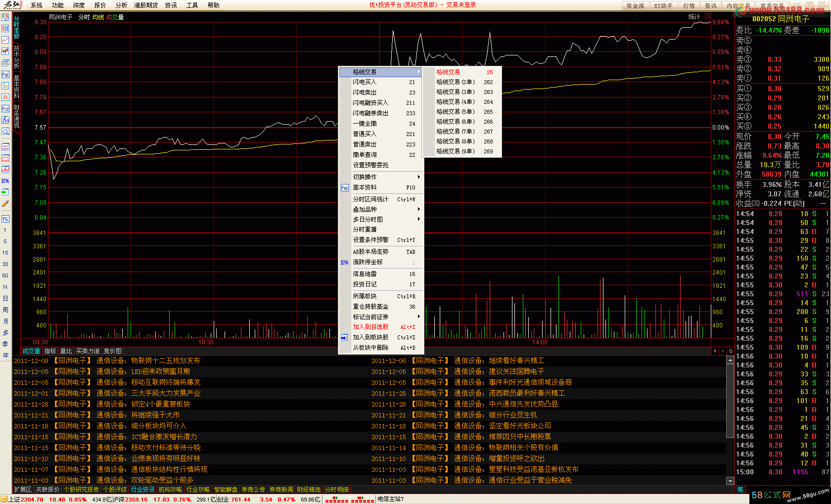Click the 资金流 button at top right
Screen dimensions: 831x504
[x=635, y=6]
